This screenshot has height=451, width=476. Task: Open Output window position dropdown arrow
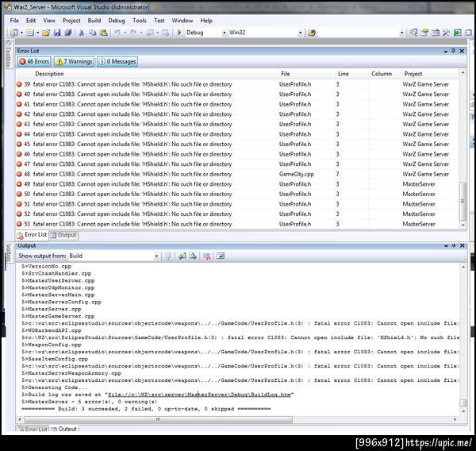[x=446, y=245]
